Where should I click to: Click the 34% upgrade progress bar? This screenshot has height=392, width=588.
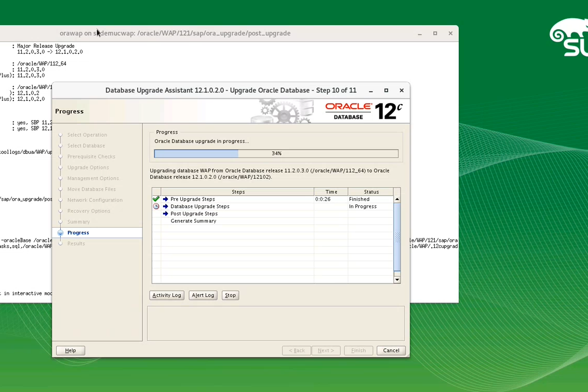point(276,153)
